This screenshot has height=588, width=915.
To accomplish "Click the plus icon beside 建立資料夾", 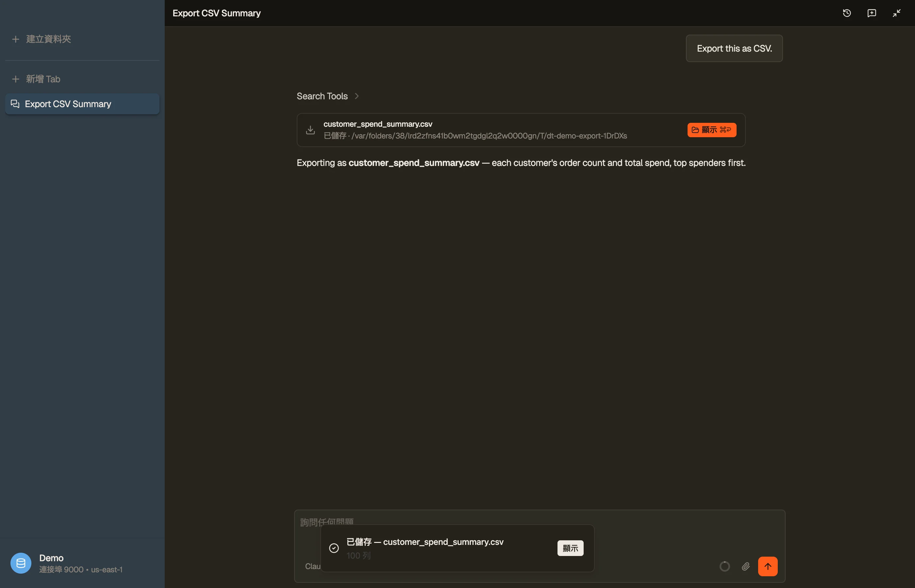I will (x=16, y=39).
